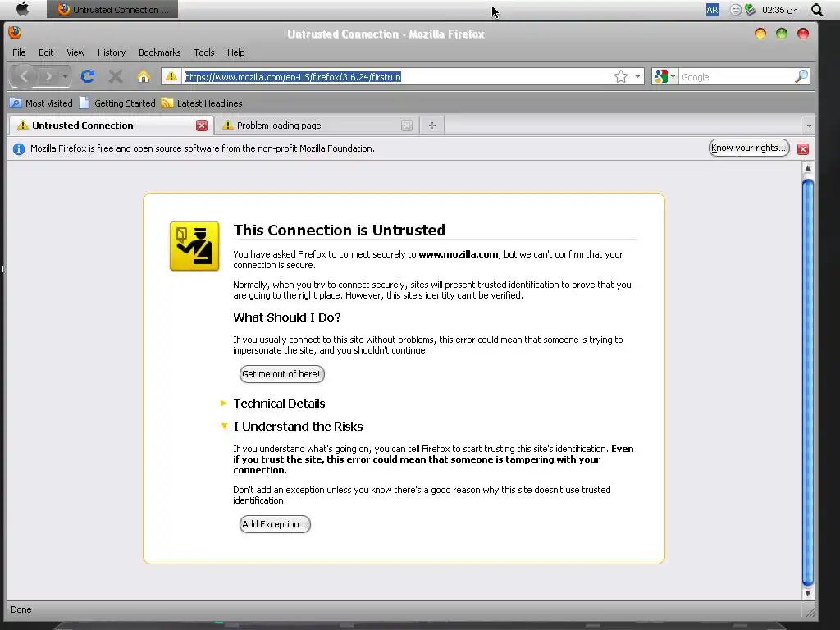Go back with the back arrow

coord(24,76)
